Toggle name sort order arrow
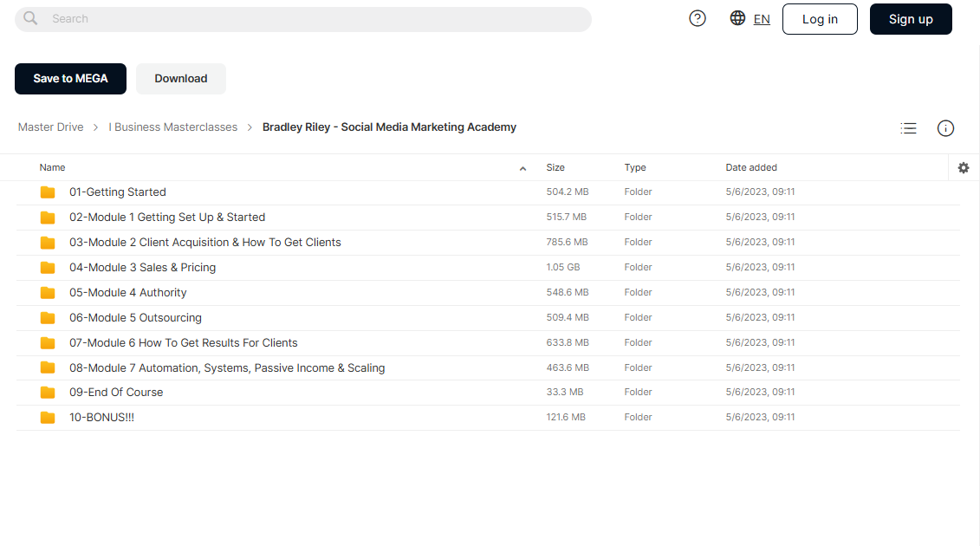Viewport: 980px width, 546px height. pos(522,168)
